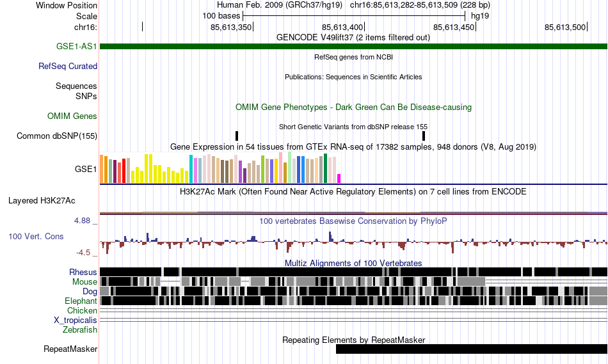Click the Rhesus alignment row label
The width and height of the screenshot is (608, 364).
(x=83, y=272)
